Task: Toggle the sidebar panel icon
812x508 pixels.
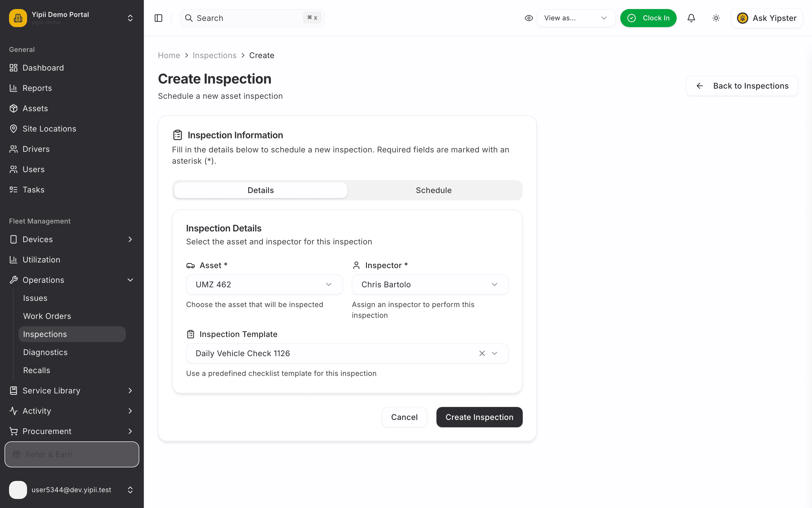Action: click(158, 18)
